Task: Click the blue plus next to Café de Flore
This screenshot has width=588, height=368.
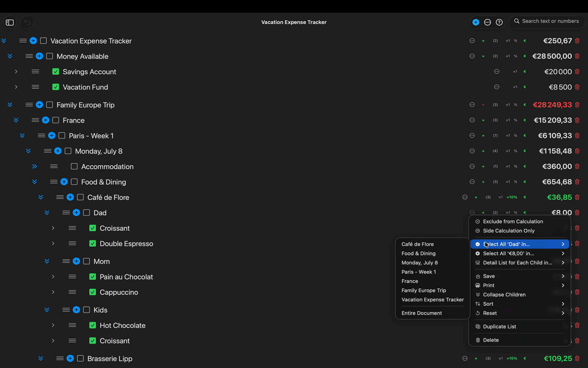Action: [70, 197]
